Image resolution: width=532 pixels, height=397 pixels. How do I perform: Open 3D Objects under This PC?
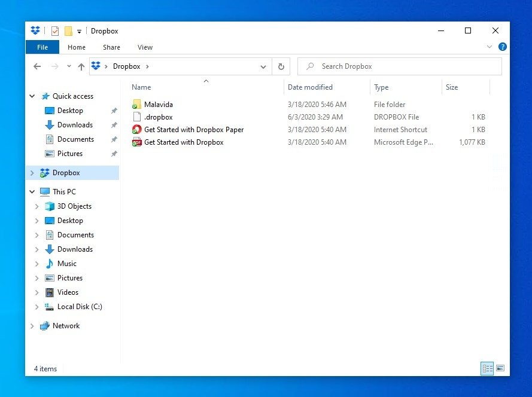74,206
